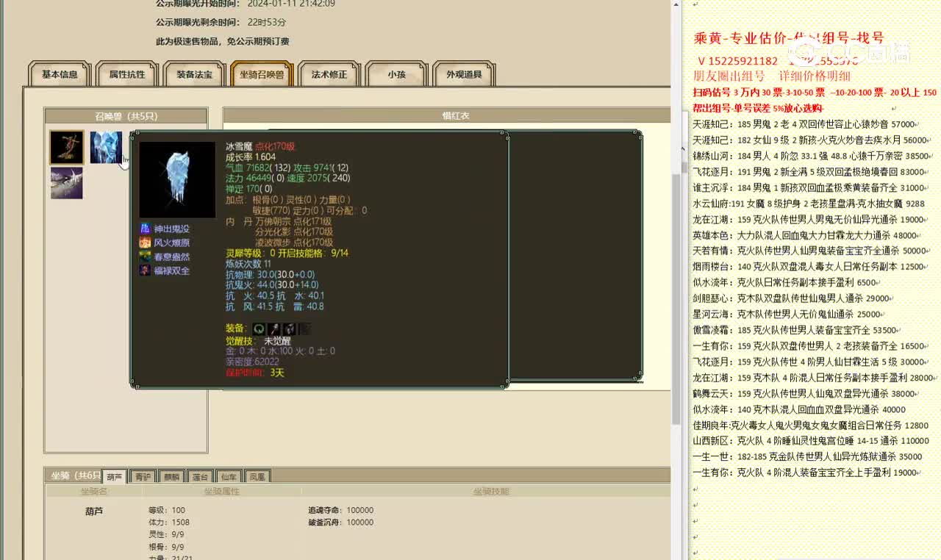Click the 乘黄-专业估价 red heading in document

789,38
